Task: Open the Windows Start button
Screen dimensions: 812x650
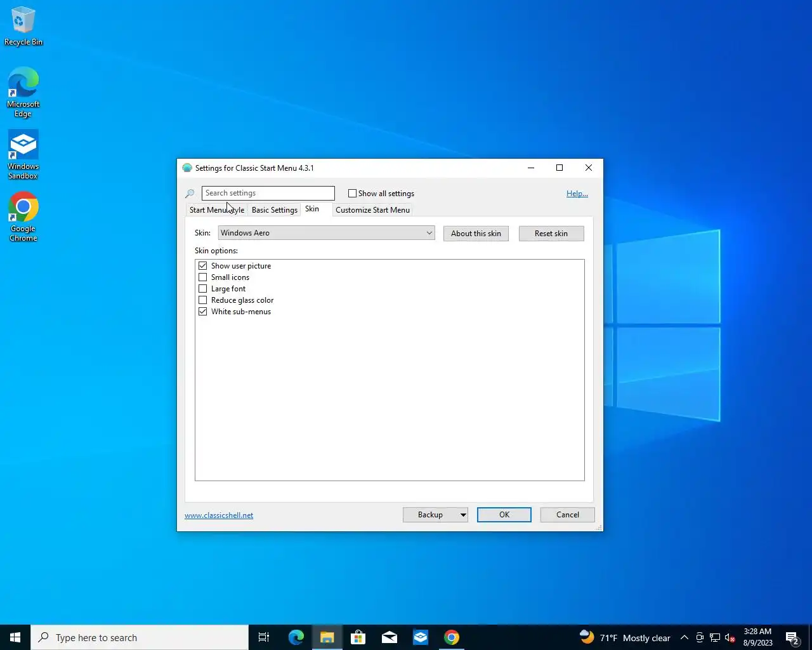Action: point(15,637)
